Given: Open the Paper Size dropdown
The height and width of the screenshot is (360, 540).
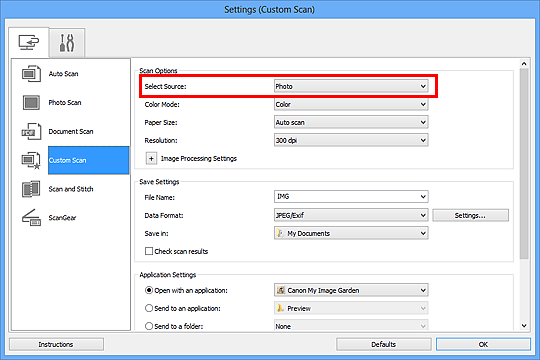Looking at the screenshot, I should pyautogui.click(x=351, y=122).
